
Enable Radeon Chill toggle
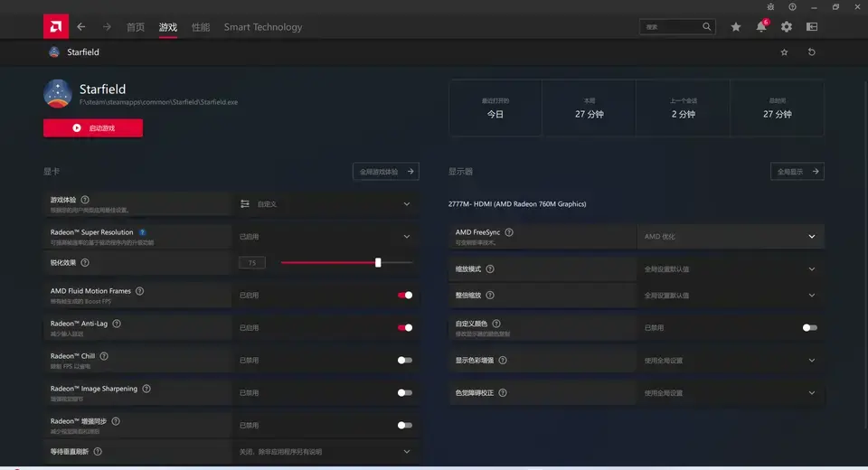(x=405, y=361)
